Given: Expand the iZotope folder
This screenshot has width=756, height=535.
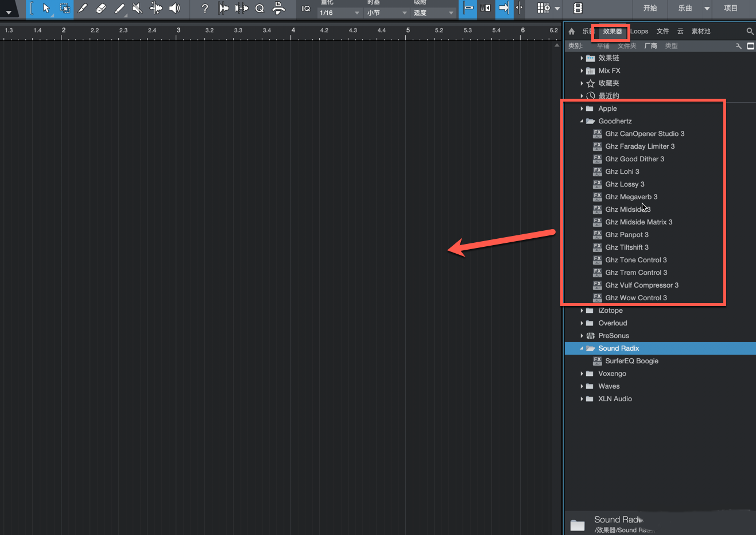Looking at the screenshot, I should coord(581,311).
